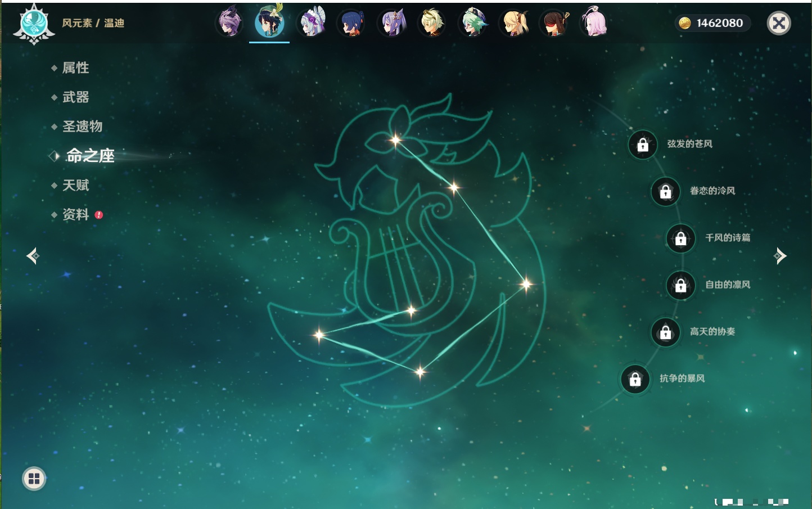The width and height of the screenshot is (812, 509).
Task: Open constellation label 弦发的苍风
Action: [x=690, y=144]
